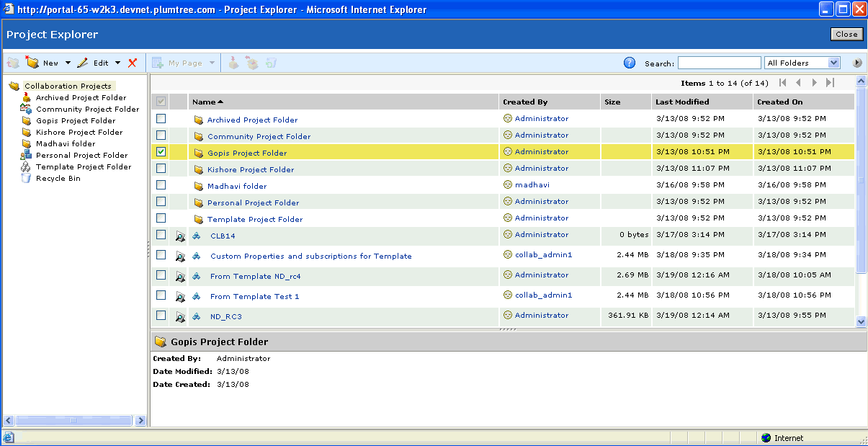Check the Madhavi folder checkbox
868x446 pixels.
click(x=161, y=184)
